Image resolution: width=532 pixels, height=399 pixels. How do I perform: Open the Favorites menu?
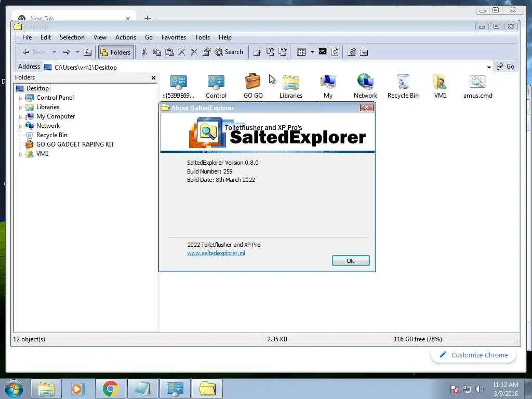point(174,37)
